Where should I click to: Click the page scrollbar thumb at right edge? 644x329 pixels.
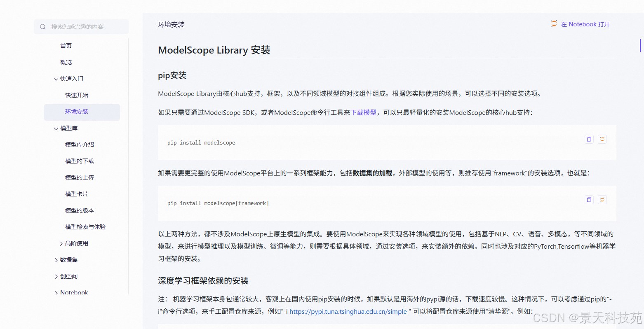[640, 46]
